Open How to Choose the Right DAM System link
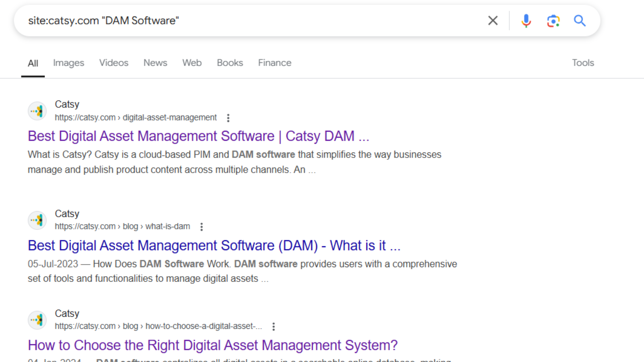The image size is (644, 362). [213, 345]
